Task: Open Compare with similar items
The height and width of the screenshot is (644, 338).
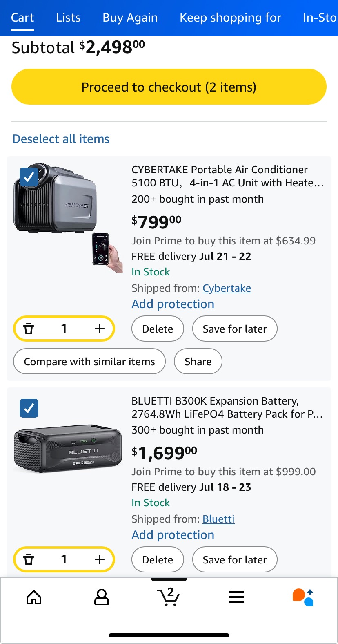Action: click(x=89, y=362)
